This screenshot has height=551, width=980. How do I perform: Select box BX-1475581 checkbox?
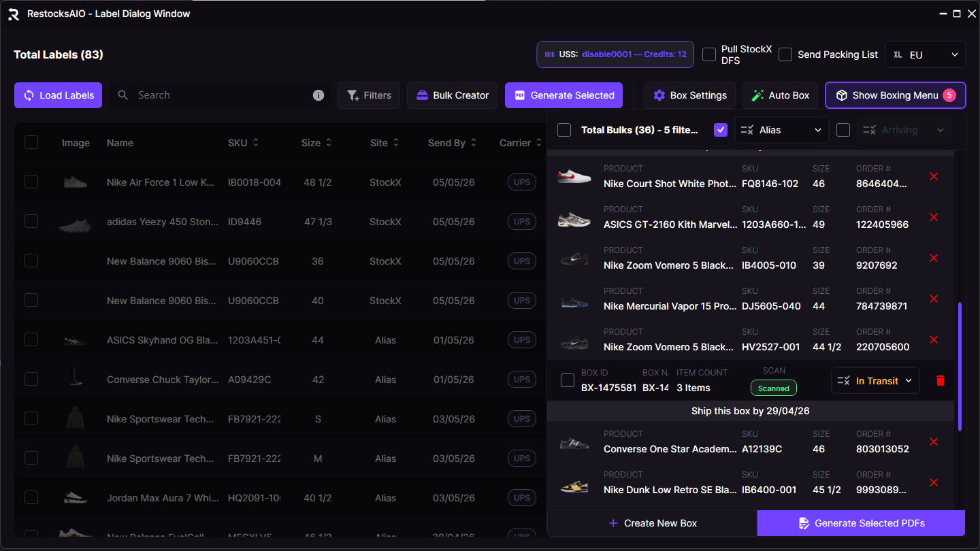(x=568, y=380)
